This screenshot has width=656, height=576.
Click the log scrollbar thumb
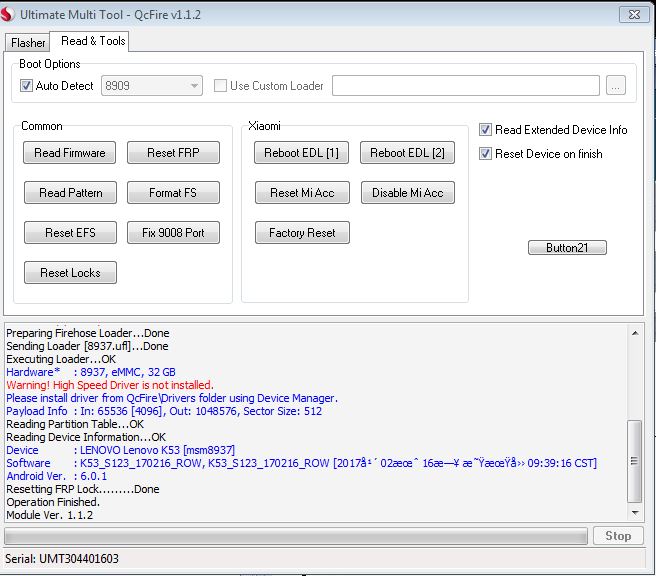tap(635, 461)
